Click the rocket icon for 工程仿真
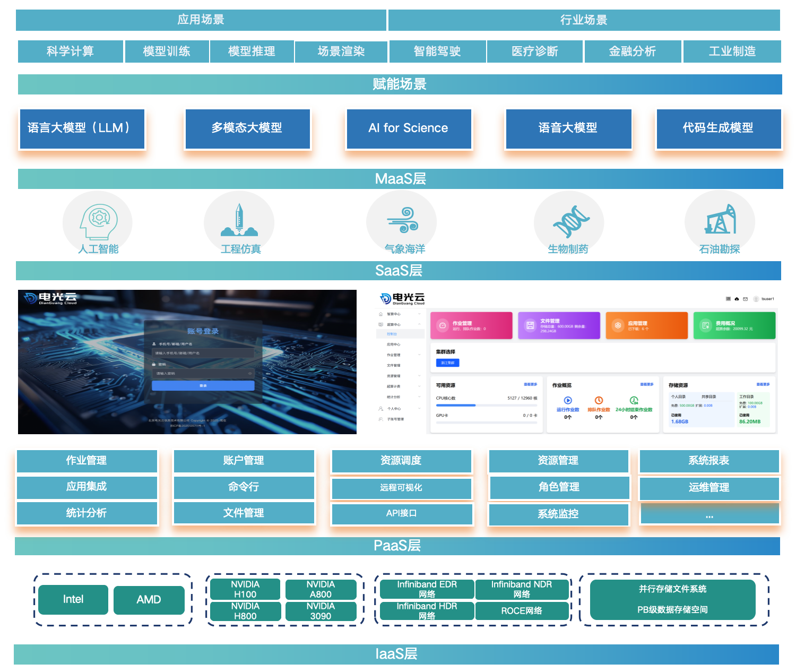796x672 pixels. 239,220
